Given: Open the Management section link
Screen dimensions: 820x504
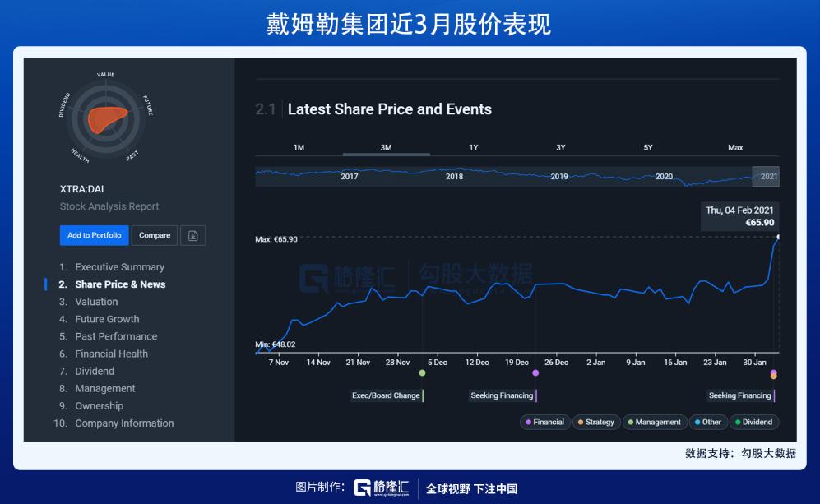Looking at the screenshot, I should coord(104,388).
